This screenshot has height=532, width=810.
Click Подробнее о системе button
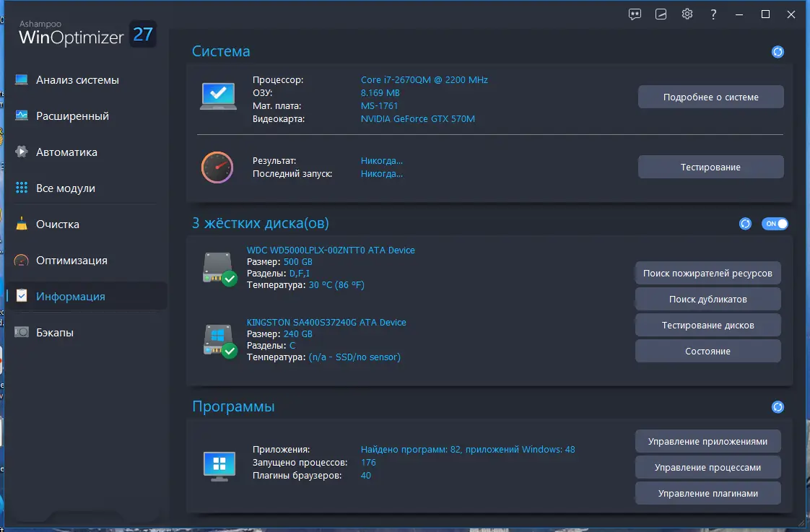click(710, 96)
